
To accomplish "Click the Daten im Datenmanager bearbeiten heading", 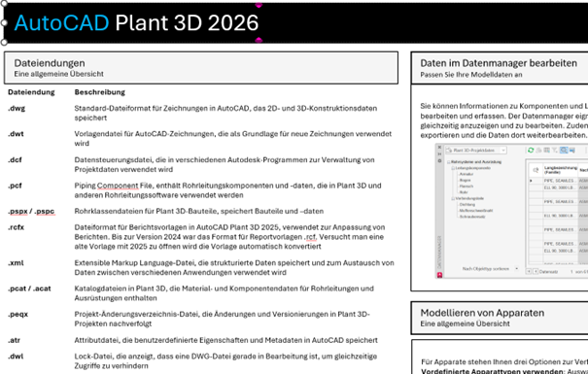I will tap(499, 63).
